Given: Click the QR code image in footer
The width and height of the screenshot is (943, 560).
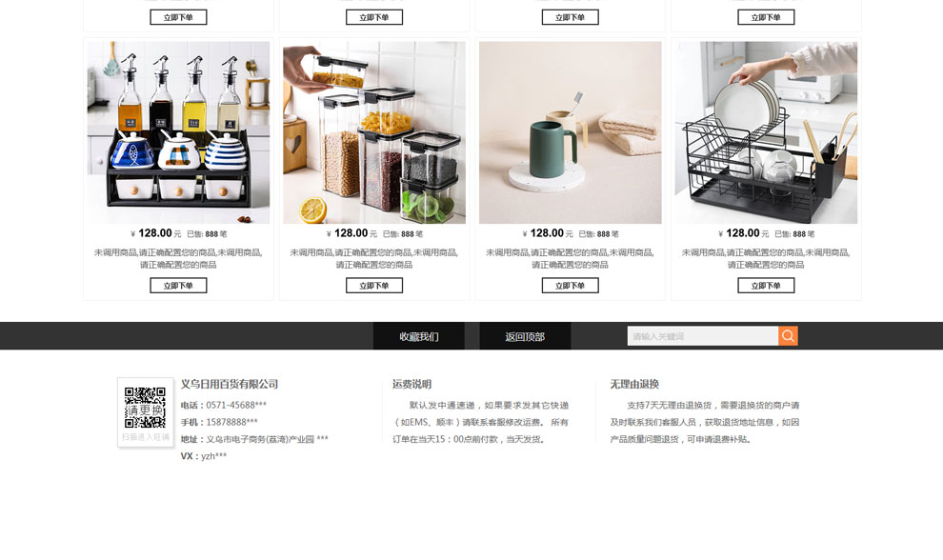Looking at the screenshot, I should point(145,408).
